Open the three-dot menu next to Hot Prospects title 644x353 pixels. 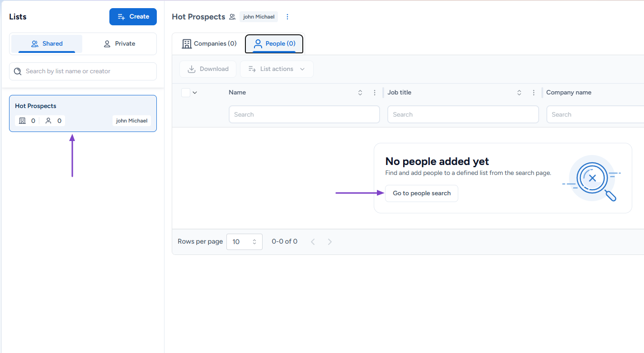click(287, 17)
